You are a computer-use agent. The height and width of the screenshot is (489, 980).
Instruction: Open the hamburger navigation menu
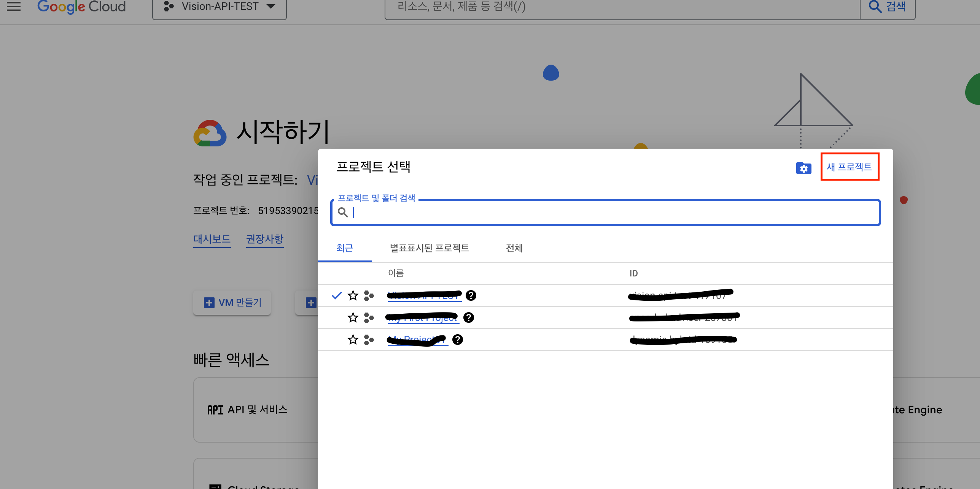[14, 6]
